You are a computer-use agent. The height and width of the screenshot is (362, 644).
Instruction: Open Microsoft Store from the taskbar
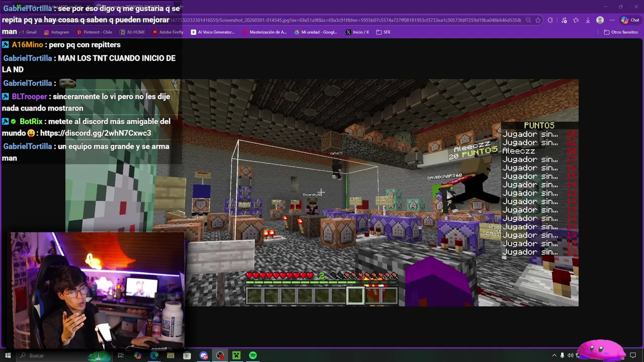click(x=187, y=355)
